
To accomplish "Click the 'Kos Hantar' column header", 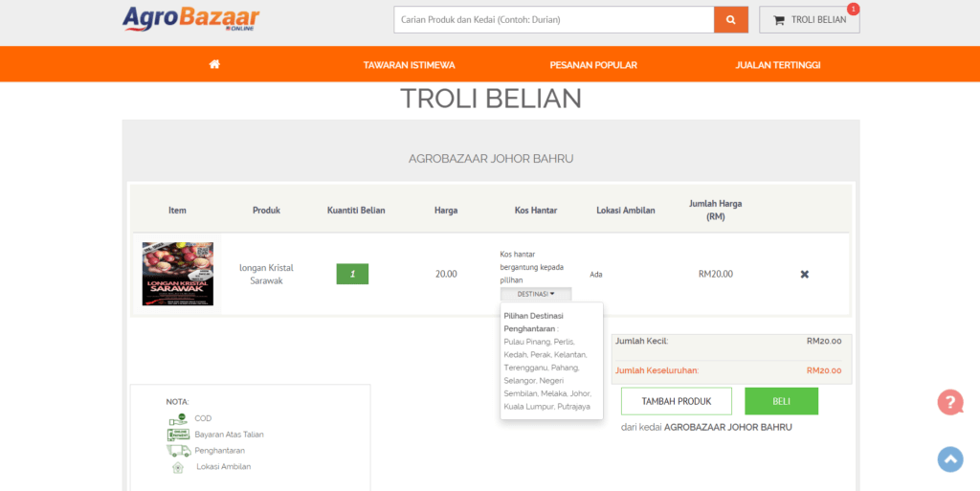I will pos(536,211).
